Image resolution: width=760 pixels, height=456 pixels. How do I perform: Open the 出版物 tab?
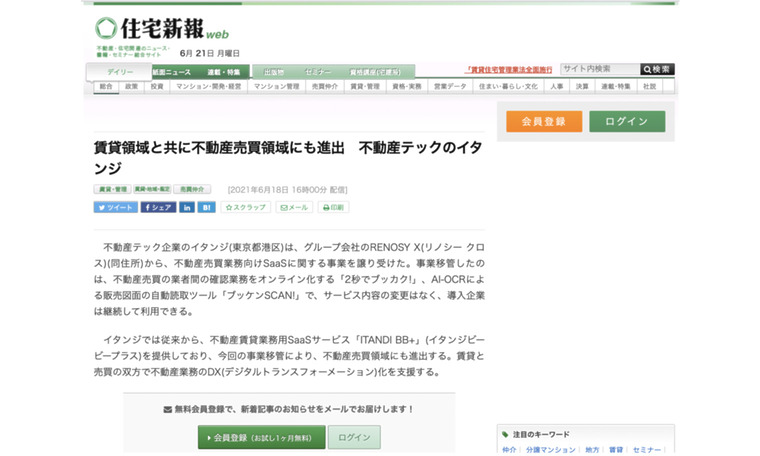click(274, 72)
